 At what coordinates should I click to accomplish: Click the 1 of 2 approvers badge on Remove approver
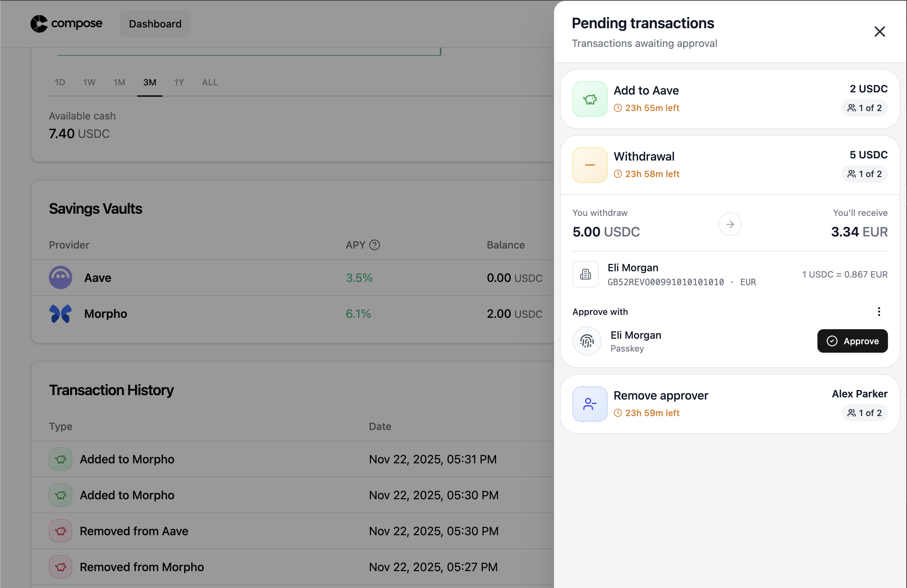(864, 413)
